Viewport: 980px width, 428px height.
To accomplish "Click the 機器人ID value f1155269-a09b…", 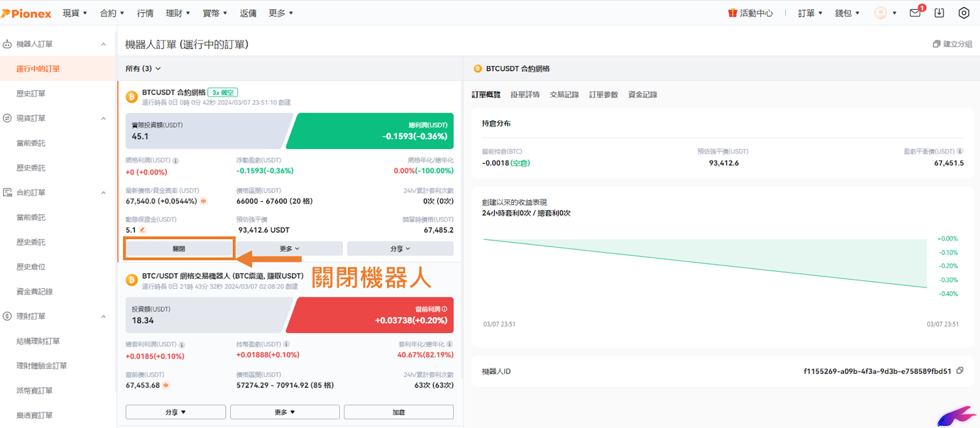I will point(877,371).
